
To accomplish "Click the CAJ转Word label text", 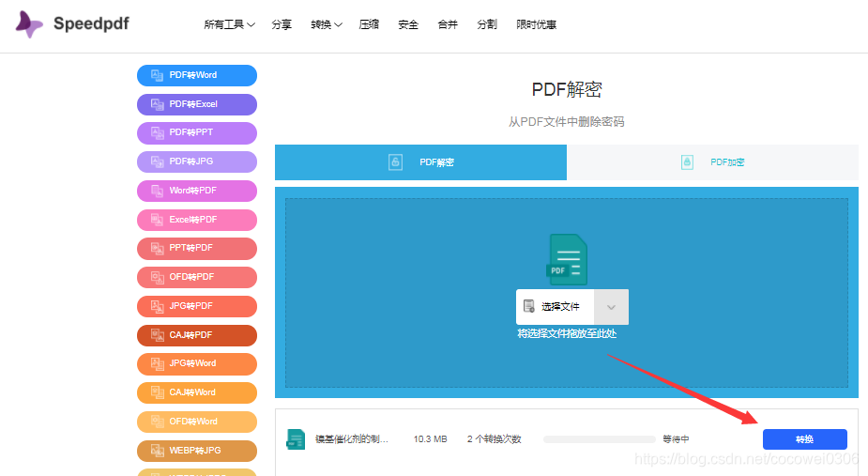I will pos(192,392).
